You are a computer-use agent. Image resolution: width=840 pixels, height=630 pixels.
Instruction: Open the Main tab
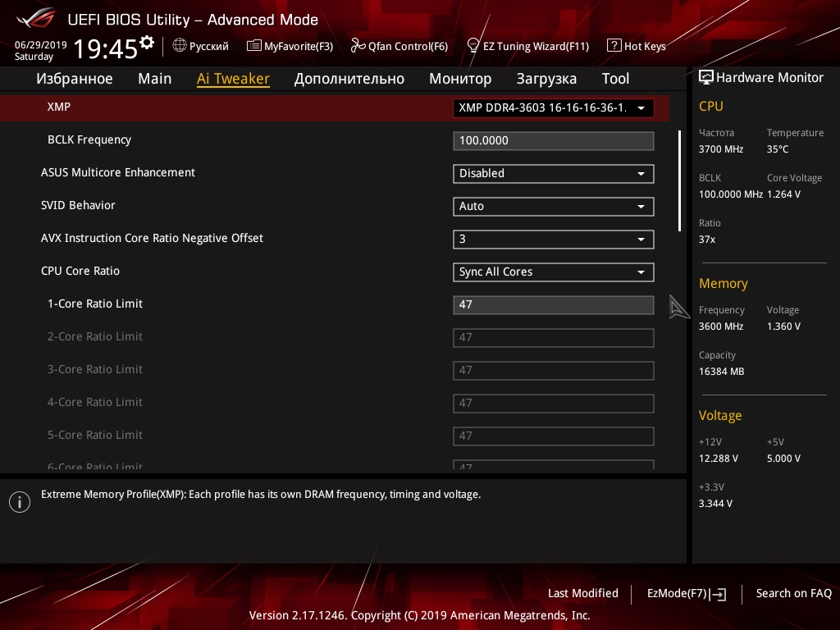155,79
